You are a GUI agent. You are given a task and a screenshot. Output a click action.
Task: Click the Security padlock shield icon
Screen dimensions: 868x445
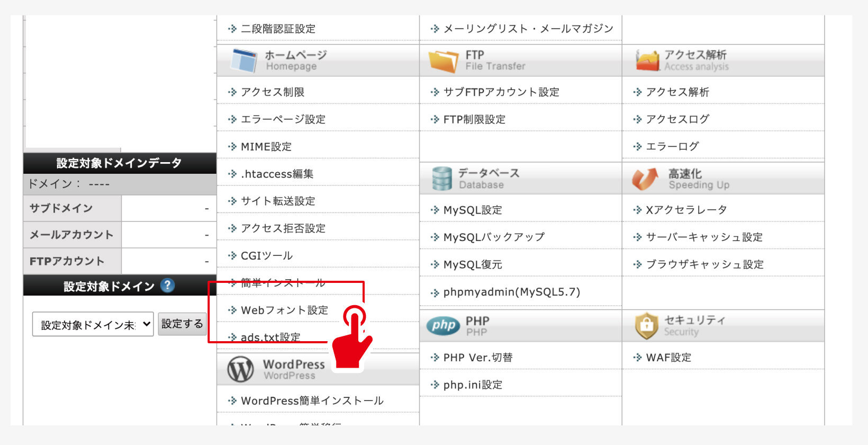[646, 325]
